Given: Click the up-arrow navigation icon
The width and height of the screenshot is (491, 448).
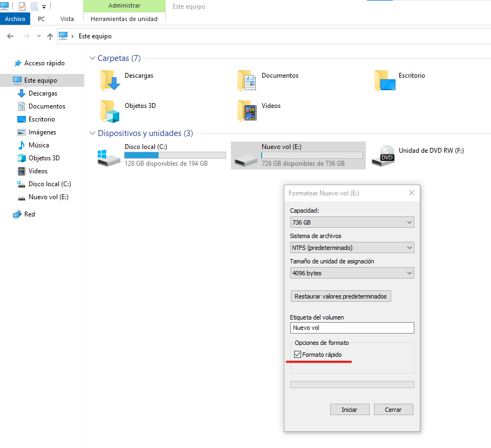Looking at the screenshot, I should [x=50, y=36].
